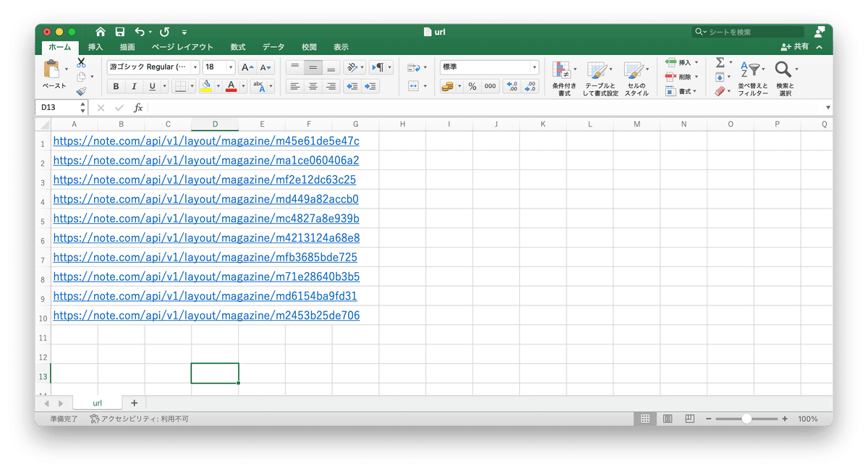This screenshot has height=472, width=868.
Task: Click the Increase Decimal icon
Action: (512, 86)
